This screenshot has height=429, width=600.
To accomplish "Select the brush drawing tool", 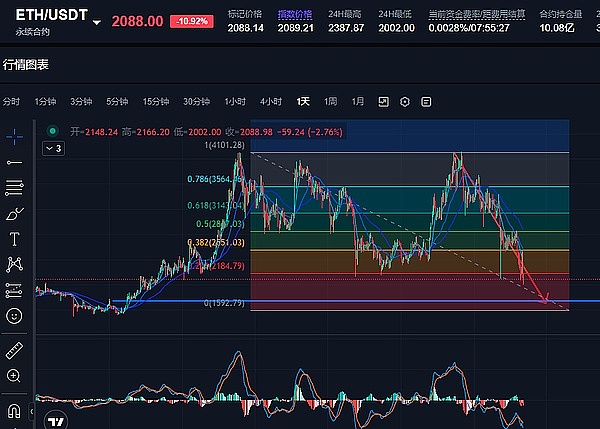I will tap(14, 213).
